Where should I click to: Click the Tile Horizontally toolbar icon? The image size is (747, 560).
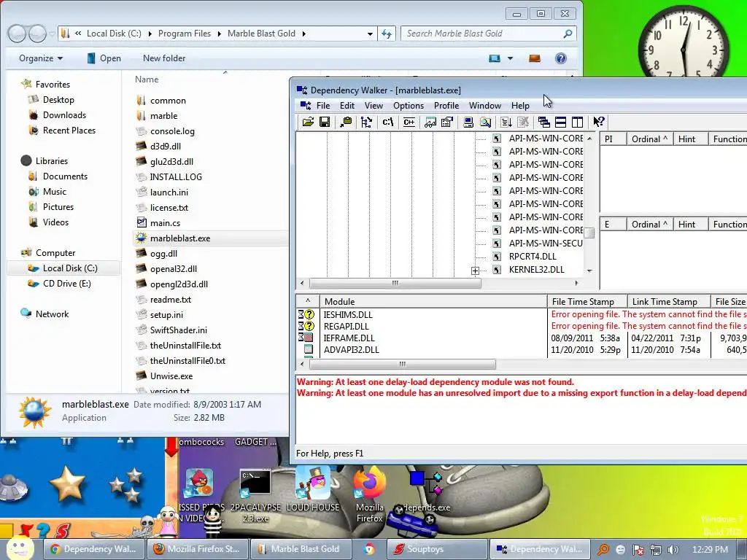click(561, 122)
